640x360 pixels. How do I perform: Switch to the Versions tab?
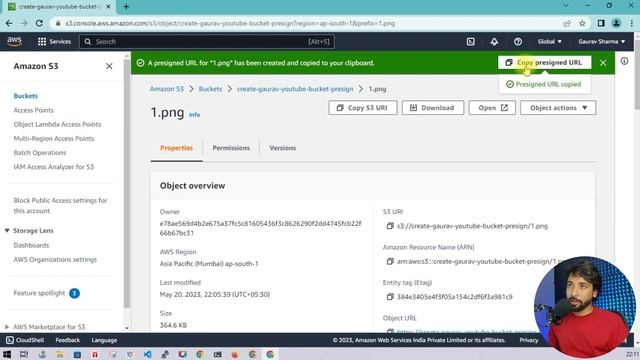tap(282, 148)
